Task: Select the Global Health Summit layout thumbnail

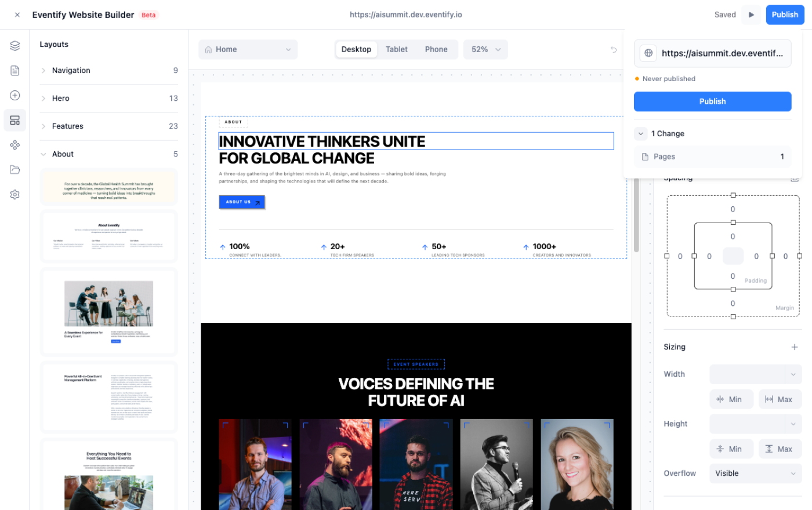Action: click(x=108, y=187)
